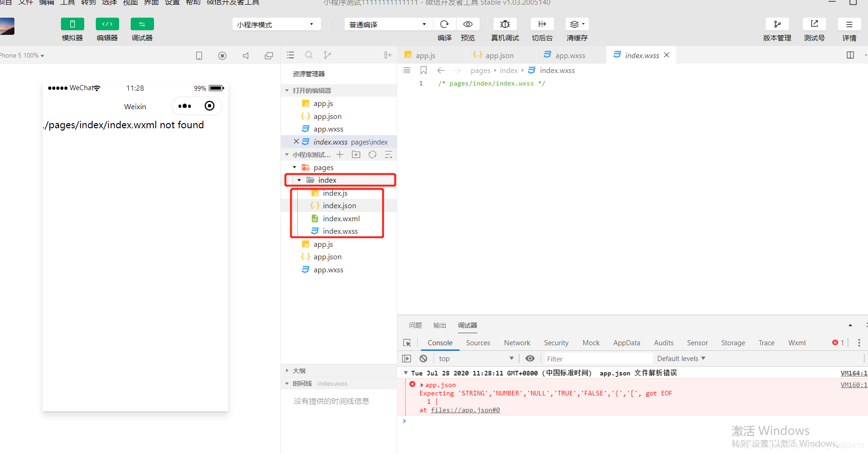Collapse the sidebar panel icon

[x=388, y=55]
